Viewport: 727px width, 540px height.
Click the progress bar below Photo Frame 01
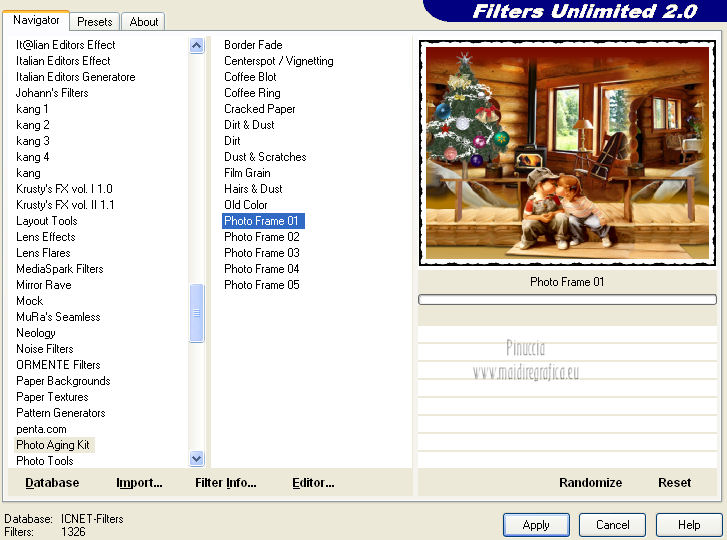coord(568,299)
